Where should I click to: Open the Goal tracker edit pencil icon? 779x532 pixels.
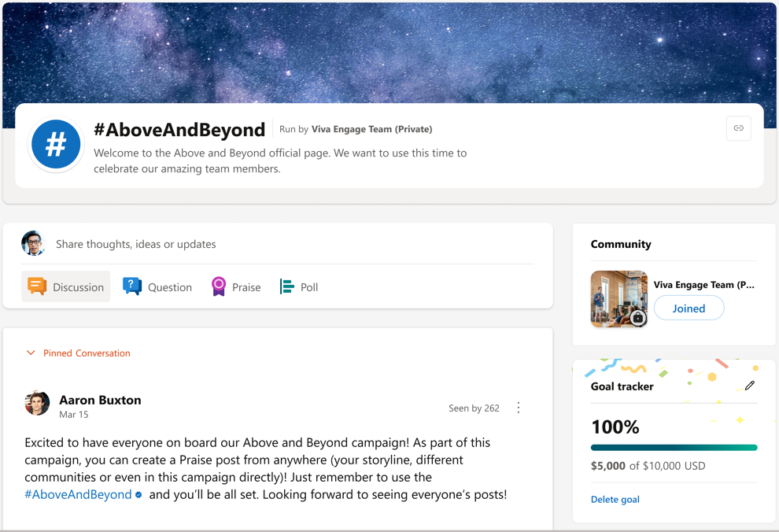pos(750,384)
